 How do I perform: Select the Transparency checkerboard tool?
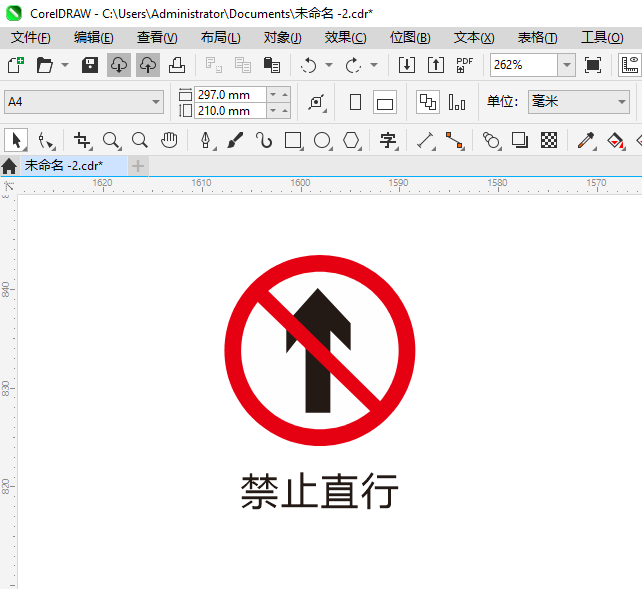tap(549, 140)
